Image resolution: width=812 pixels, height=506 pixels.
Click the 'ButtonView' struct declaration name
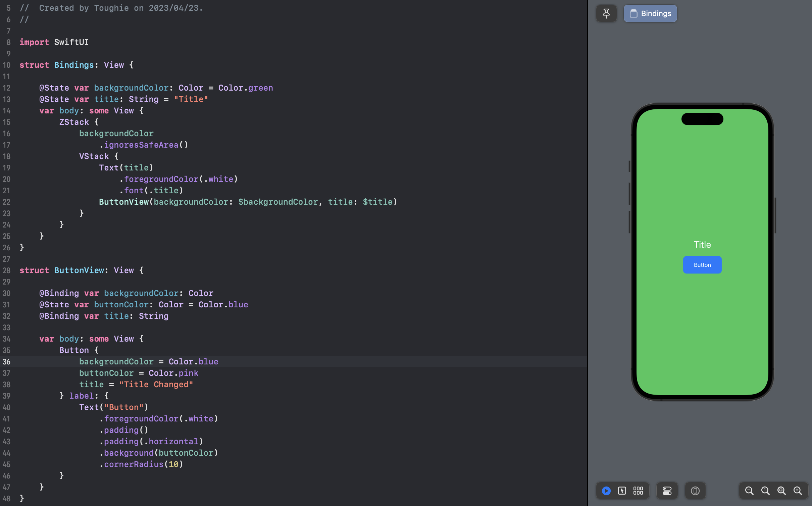pyautogui.click(x=79, y=270)
